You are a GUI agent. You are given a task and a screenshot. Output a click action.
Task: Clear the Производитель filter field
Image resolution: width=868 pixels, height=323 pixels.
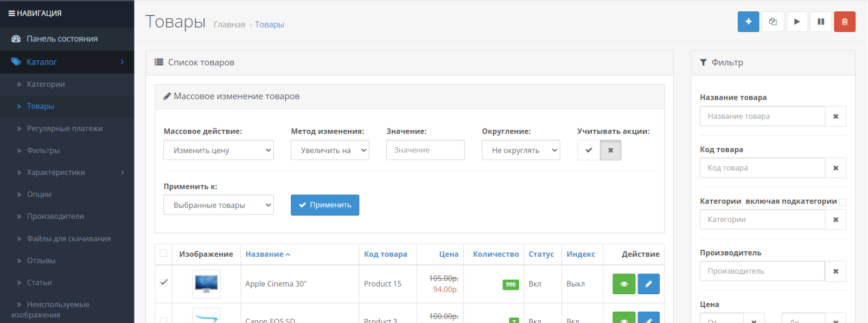[835, 271]
